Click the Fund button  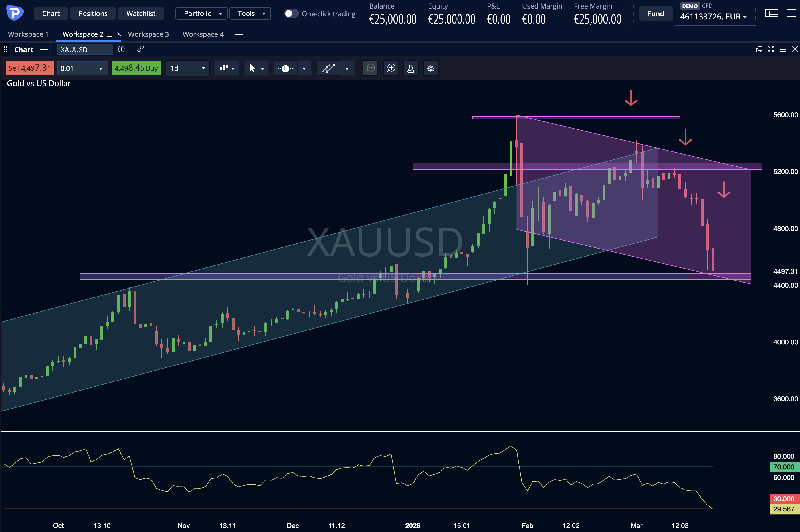point(655,14)
